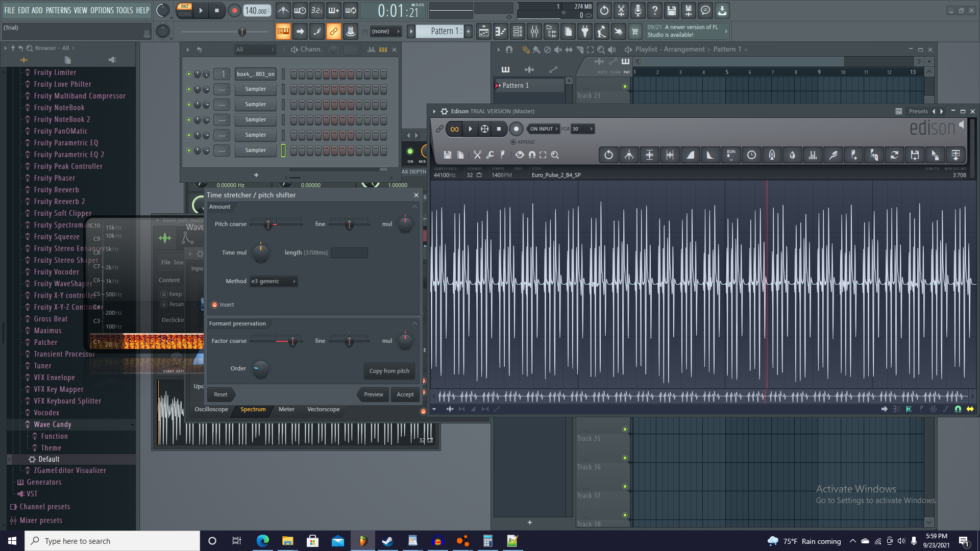This screenshot has width=980, height=551.
Task: Click the Copy from pitch button
Action: (389, 371)
